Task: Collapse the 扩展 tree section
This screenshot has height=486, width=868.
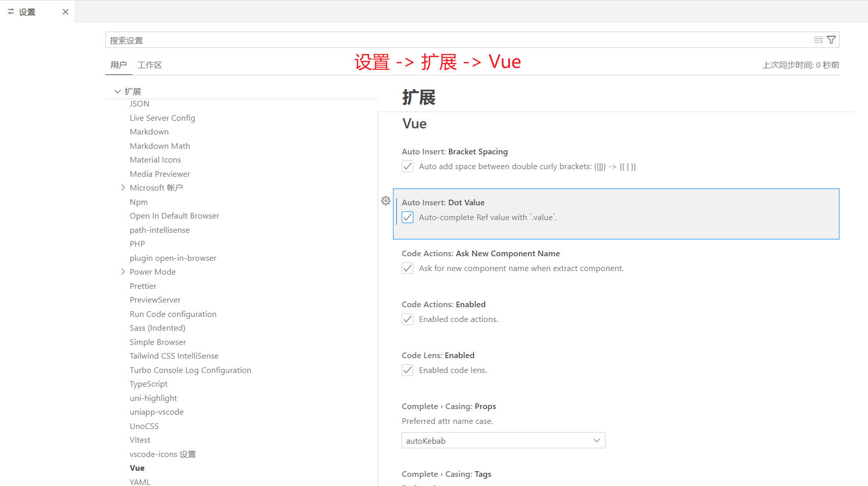Action: [x=118, y=92]
